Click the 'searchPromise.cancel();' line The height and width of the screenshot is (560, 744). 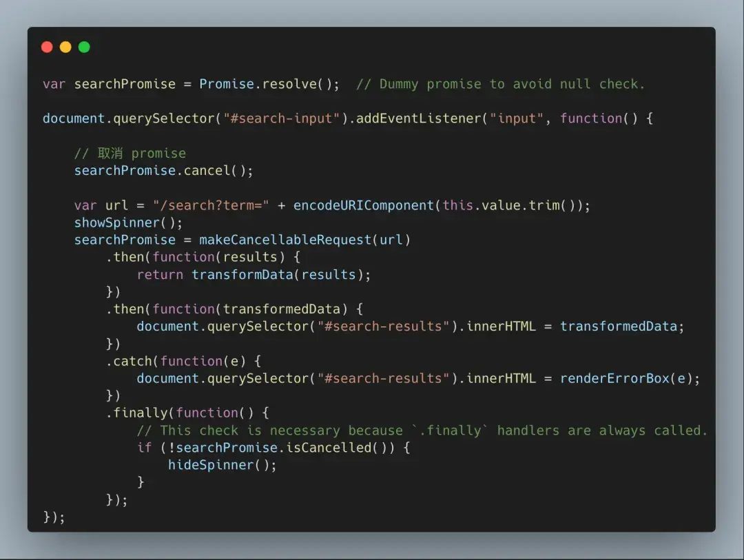point(164,170)
